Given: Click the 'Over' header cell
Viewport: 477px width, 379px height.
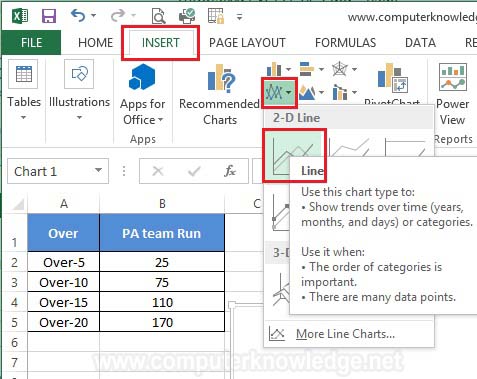Looking at the screenshot, I should [x=64, y=233].
